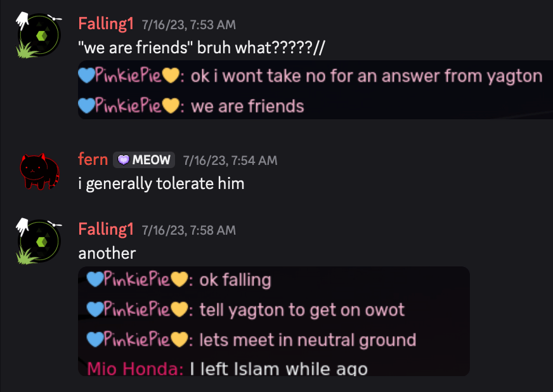
Task: Click the message text 'another'
Action: point(107,253)
